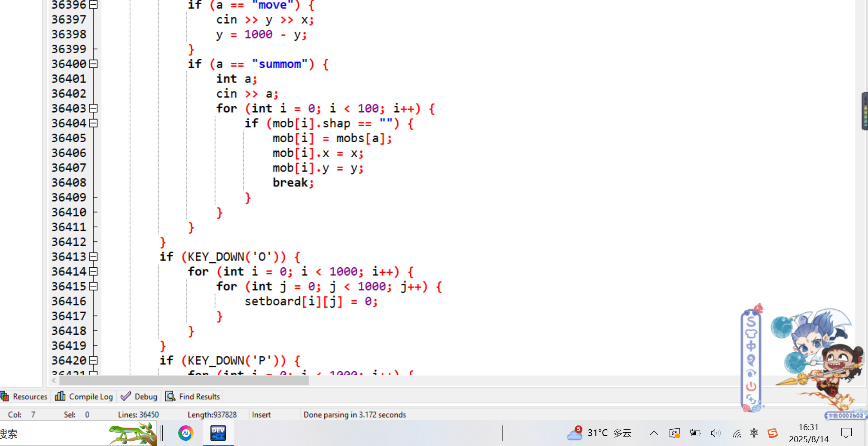Open the skin shirt icon on Sogou toolbar

pos(751,333)
